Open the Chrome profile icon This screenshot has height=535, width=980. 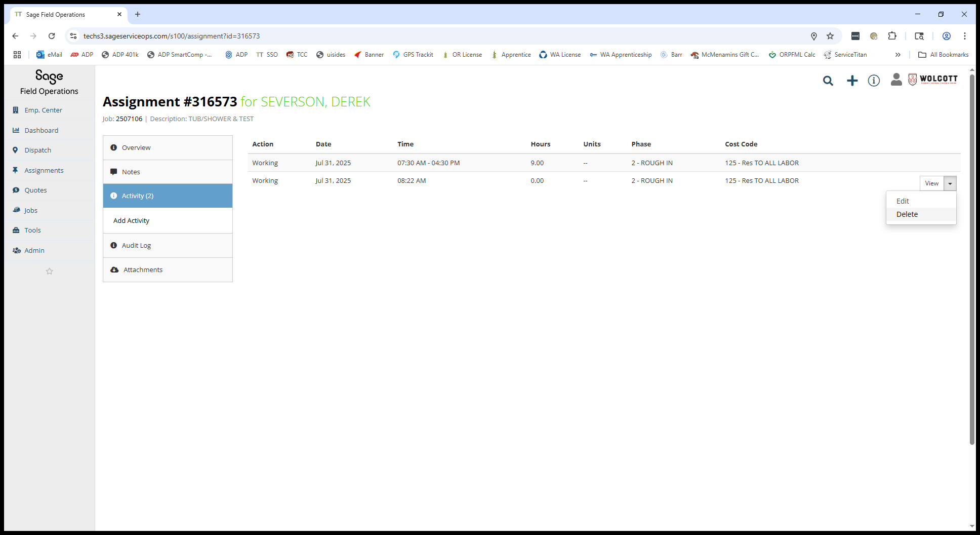coord(947,36)
